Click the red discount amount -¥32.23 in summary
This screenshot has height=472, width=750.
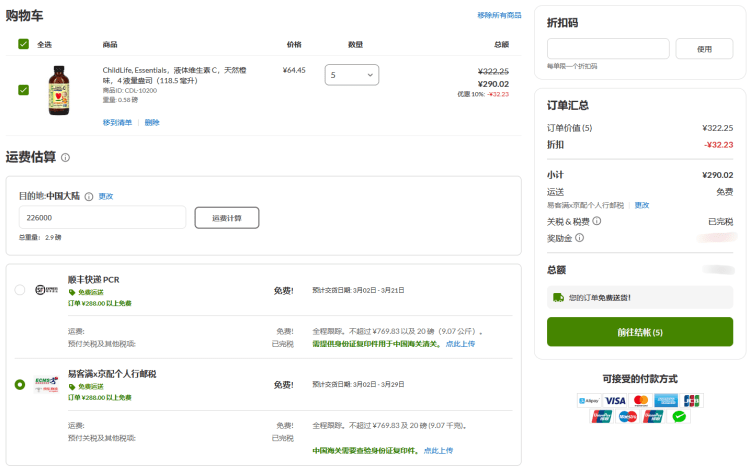tap(718, 144)
